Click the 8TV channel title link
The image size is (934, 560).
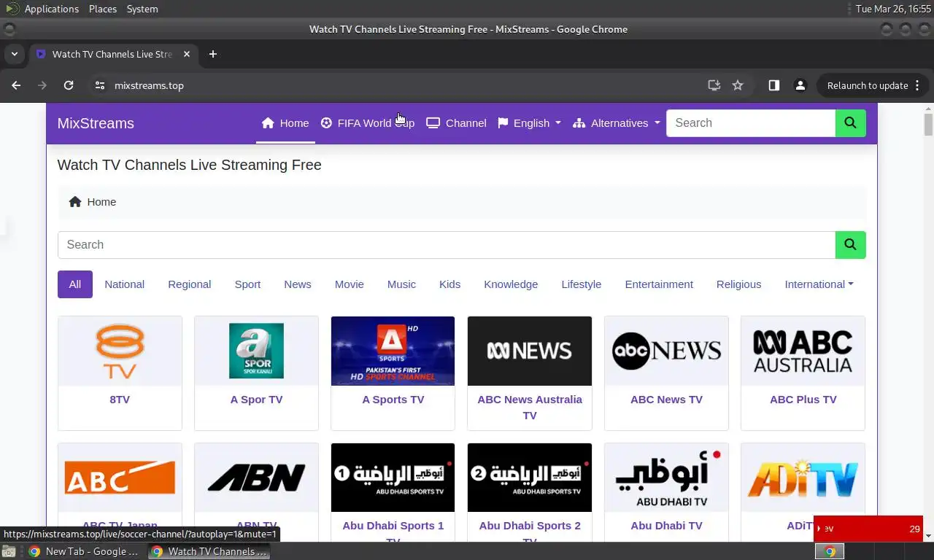point(120,400)
